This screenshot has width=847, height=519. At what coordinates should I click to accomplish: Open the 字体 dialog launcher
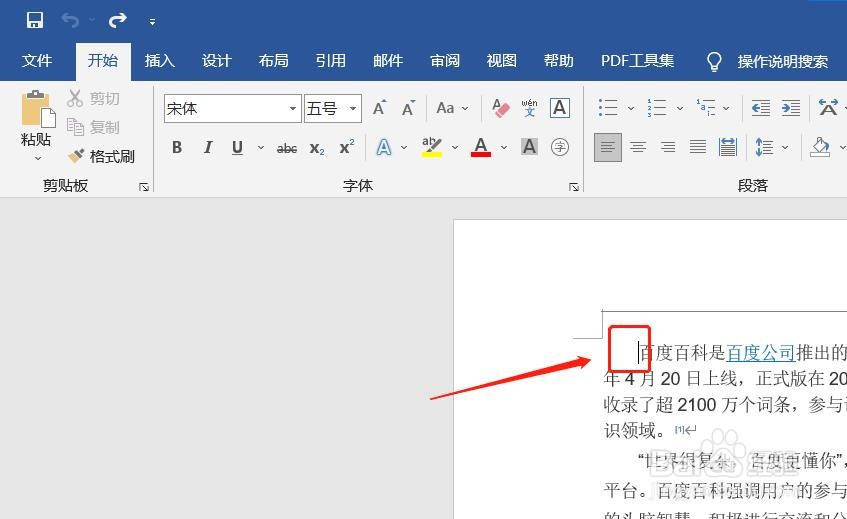[574, 187]
